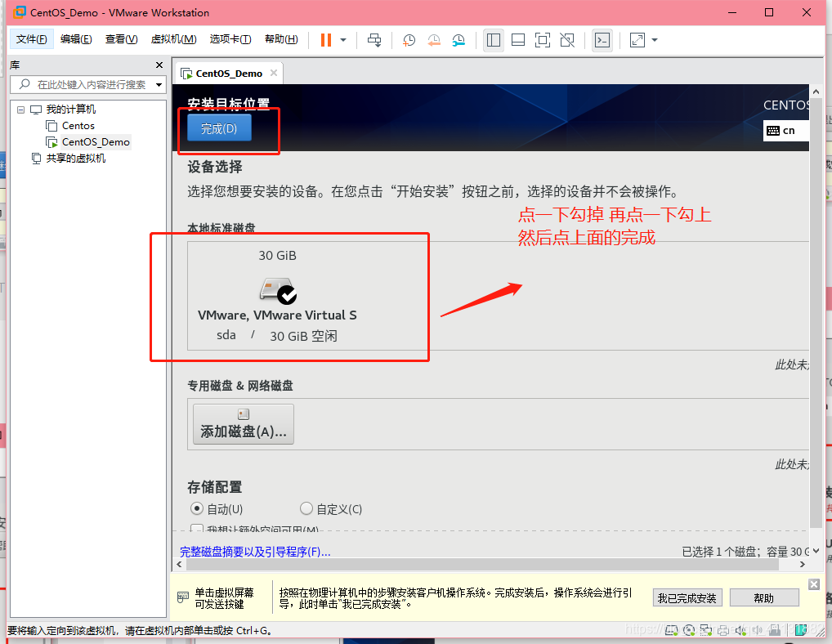Open the power options dropdown arrow
This screenshot has width=832, height=644.
(343, 40)
